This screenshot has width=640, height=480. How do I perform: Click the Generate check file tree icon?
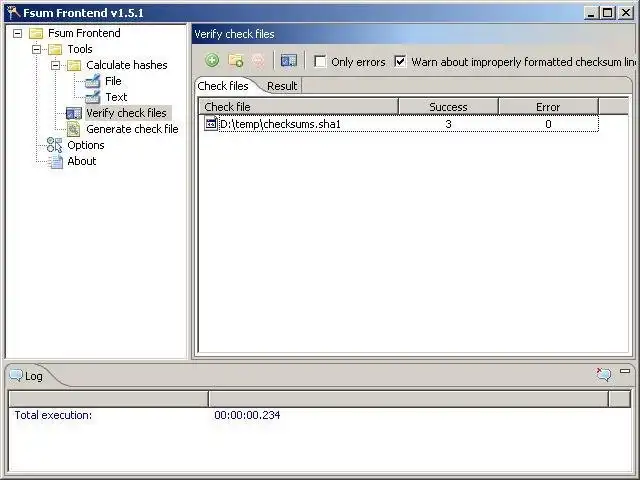(x=73, y=129)
